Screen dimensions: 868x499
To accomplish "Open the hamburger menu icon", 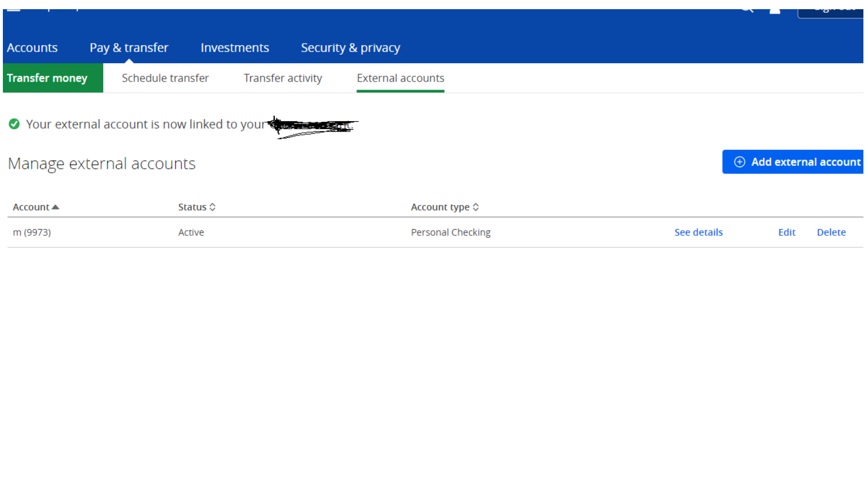I will [14, 10].
